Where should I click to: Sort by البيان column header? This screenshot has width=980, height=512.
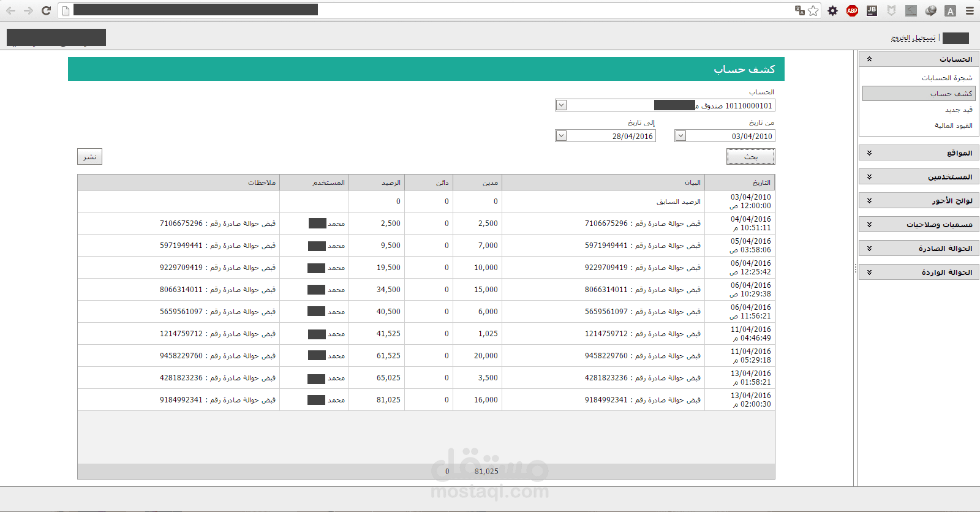[x=603, y=183]
